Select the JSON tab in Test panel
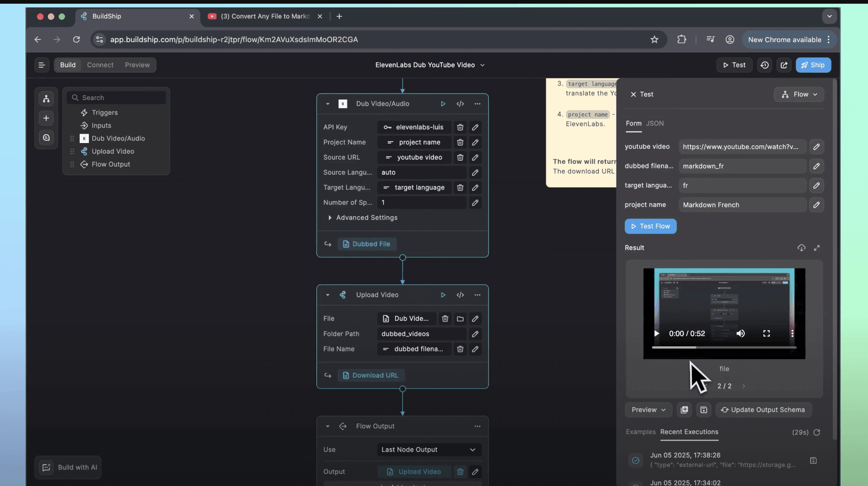Image resolution: width=868 pixels, height=486 pixels. [655, 123]
